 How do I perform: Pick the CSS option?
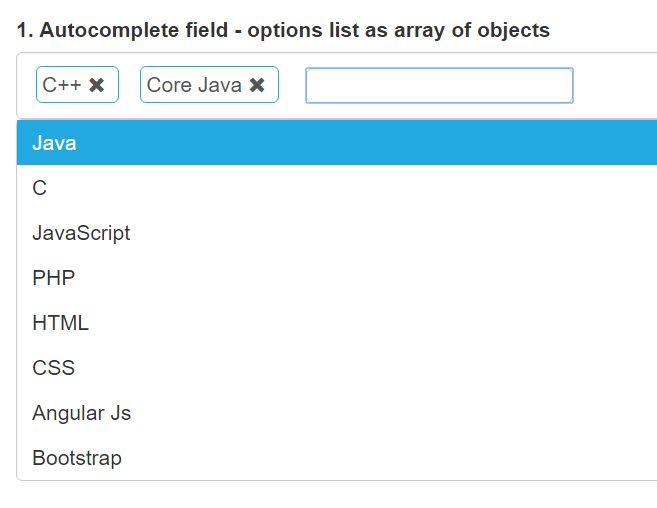(54, 368)
